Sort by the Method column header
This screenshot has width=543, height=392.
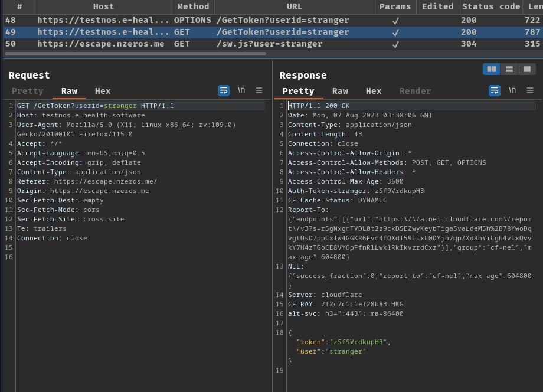coord(193,6)
